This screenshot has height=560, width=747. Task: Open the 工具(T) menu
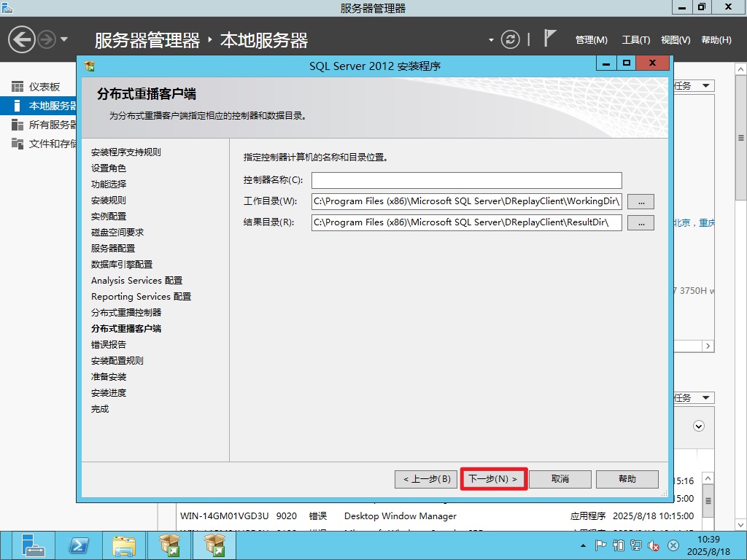[635, 40]
